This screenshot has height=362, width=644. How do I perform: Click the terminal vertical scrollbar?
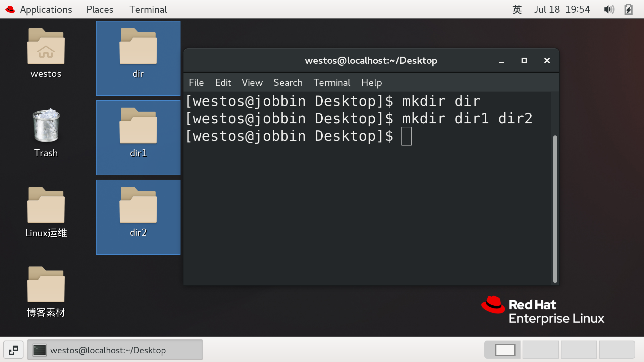point(555,209)
